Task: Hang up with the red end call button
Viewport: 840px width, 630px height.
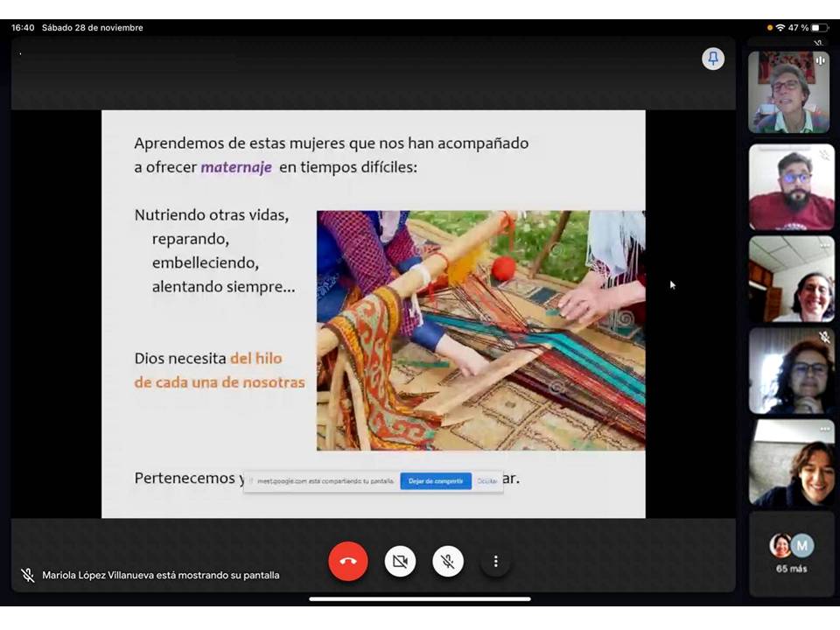Action: click(348, 561)
